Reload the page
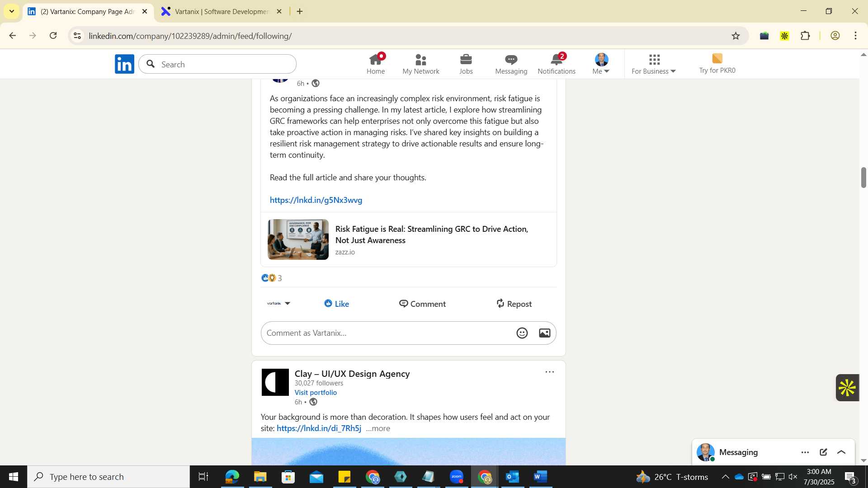 click(x=53, y=36)
